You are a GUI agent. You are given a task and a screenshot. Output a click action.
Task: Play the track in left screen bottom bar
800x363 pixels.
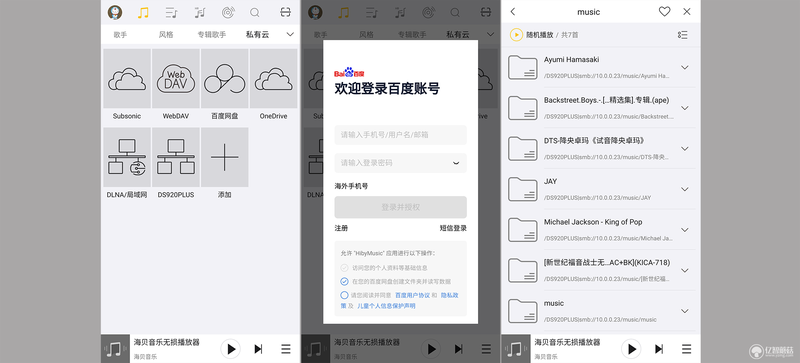pyautogui.click(x=231, y=349)
